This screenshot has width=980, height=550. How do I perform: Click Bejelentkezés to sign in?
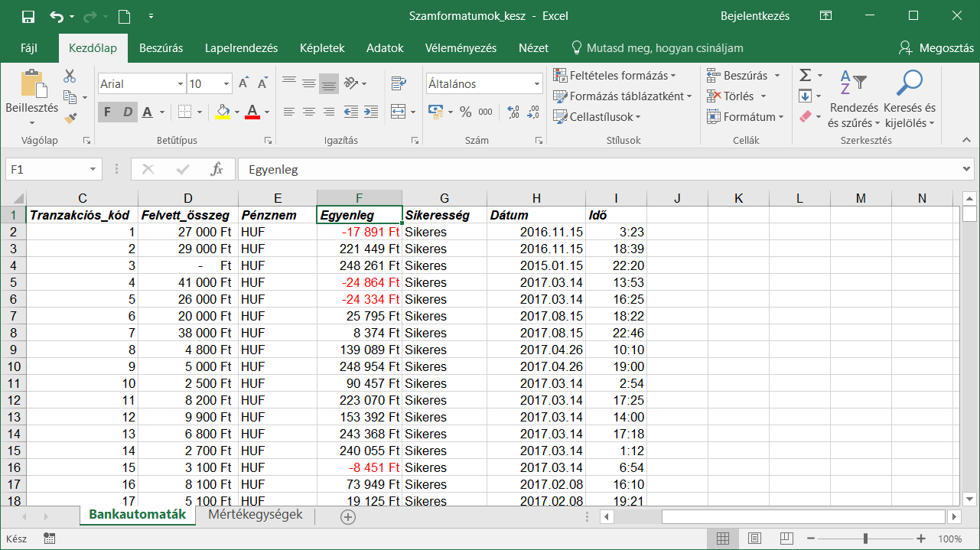(755, 16)
